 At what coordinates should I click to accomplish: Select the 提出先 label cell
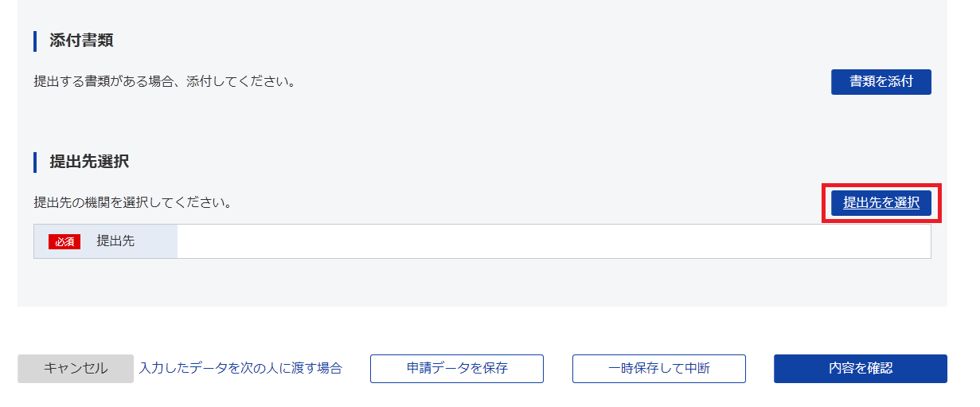click(106, 241)
